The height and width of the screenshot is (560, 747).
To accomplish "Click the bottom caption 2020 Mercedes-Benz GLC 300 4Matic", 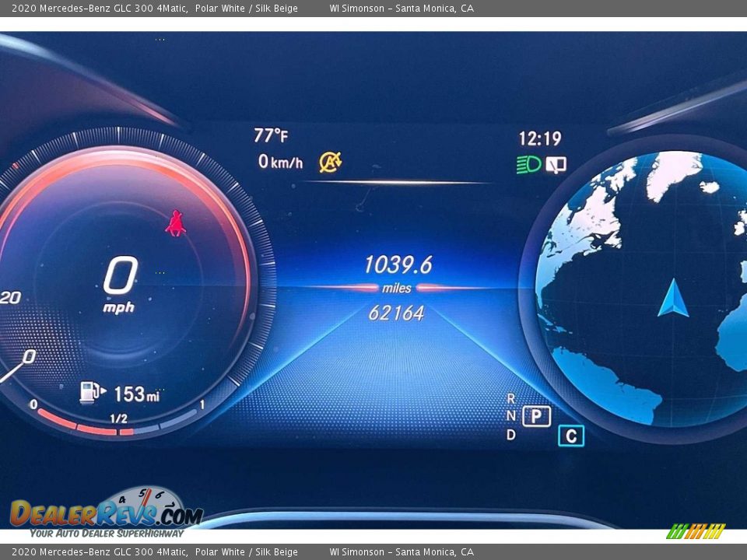I will (x=99, y=552).
